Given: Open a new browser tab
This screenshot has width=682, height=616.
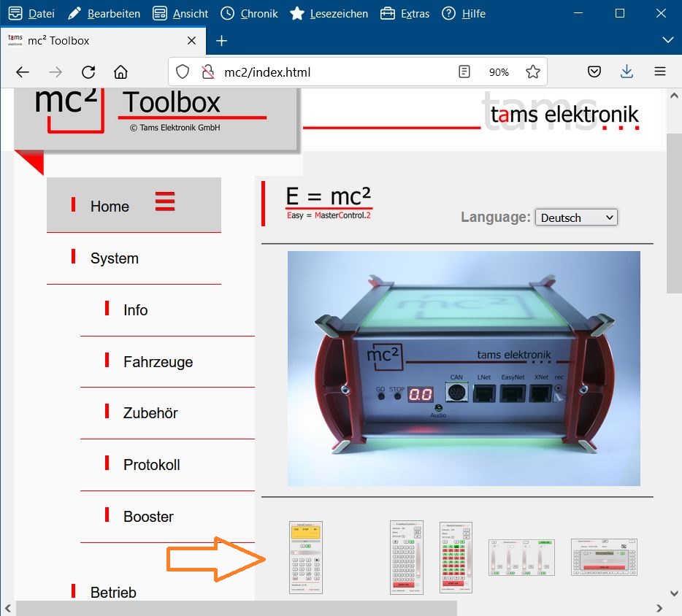Looking at the screenshot, I should point(221,41).
